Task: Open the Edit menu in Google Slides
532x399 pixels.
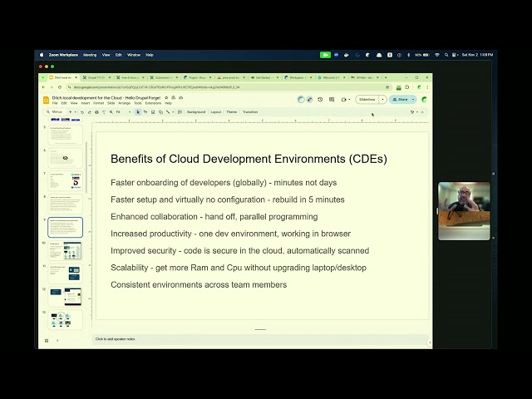Action: coord(64,103)
